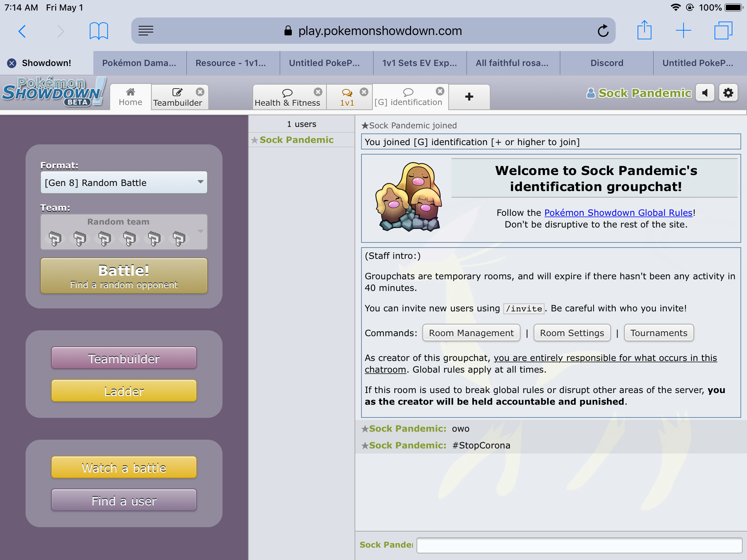Viewport: 747px width, 560px height.
Task: Click Watch a battle button
Action: [x=124, y=468]
